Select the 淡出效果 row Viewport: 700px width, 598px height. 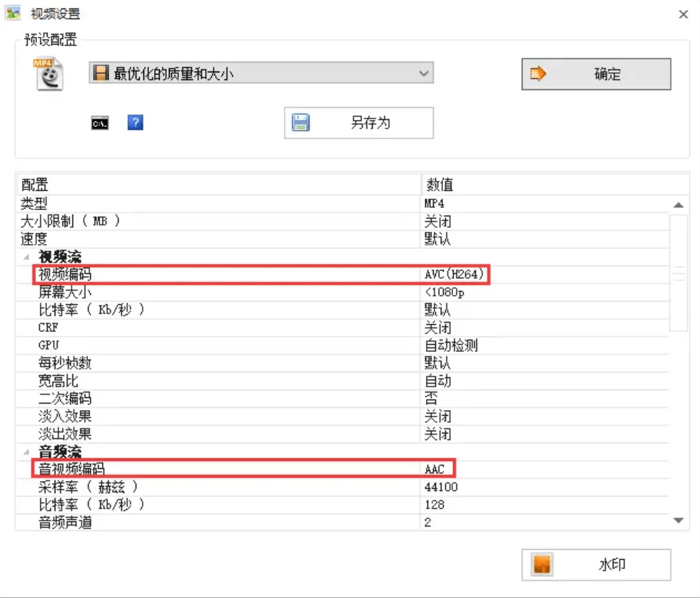(x=343, y=434)
